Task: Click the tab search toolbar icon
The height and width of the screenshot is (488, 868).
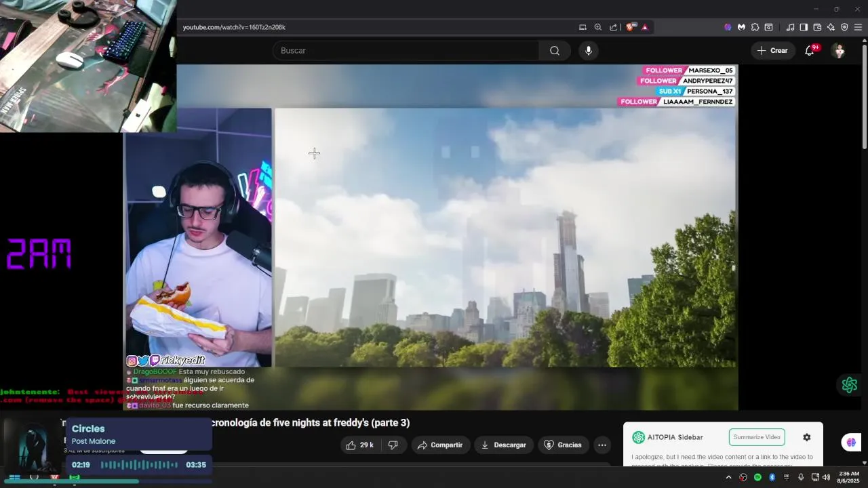Action: (768, 27)
